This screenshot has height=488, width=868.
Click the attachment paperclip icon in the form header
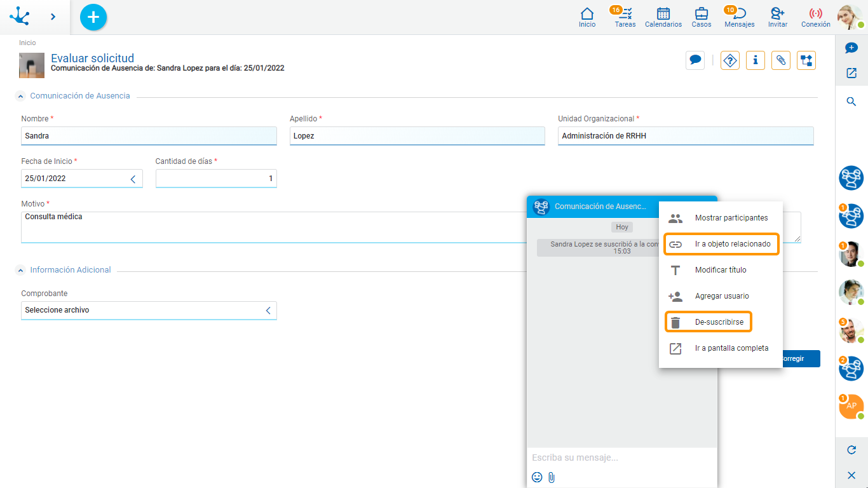tap(781, 60)
